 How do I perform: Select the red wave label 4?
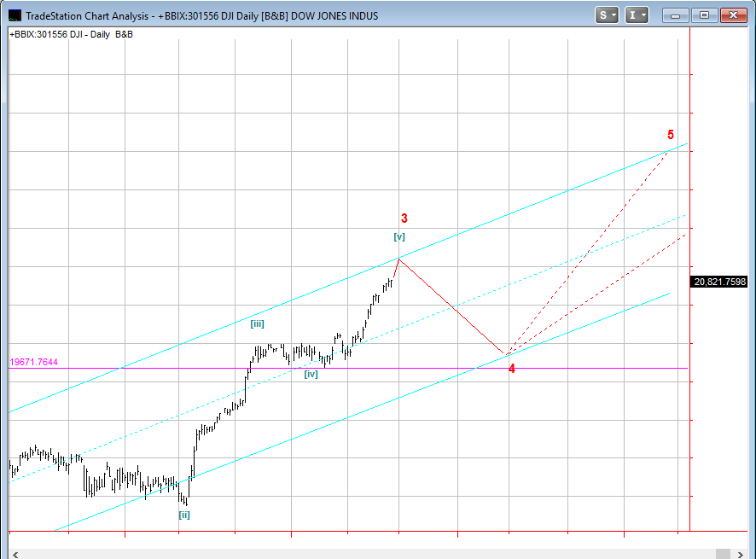point(512,369)
